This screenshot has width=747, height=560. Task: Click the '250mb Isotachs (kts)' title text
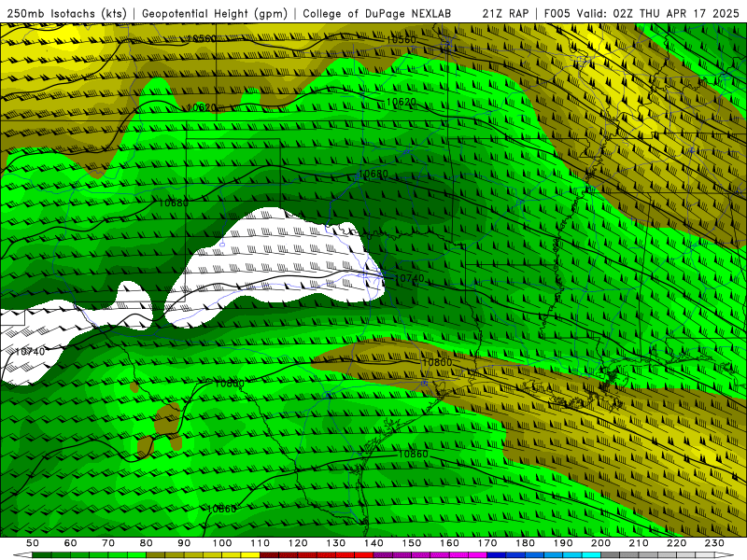[66, 13]
